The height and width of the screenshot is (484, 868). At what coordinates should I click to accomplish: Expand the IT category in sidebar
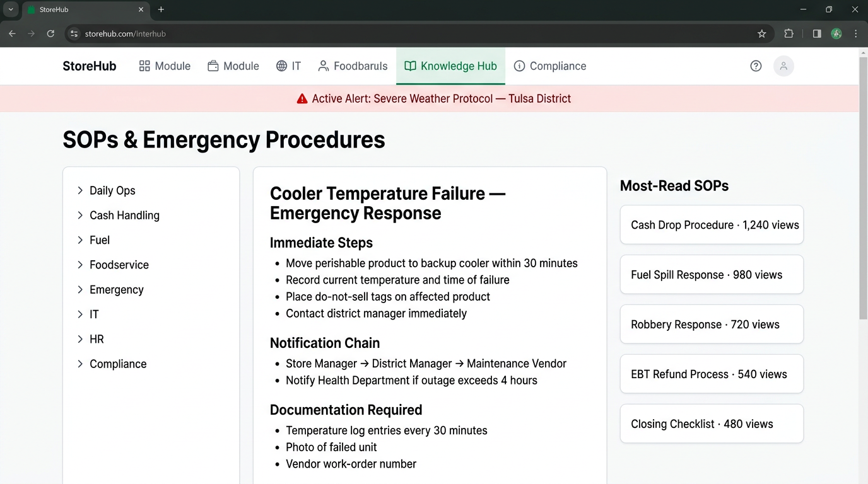(88, 314)
